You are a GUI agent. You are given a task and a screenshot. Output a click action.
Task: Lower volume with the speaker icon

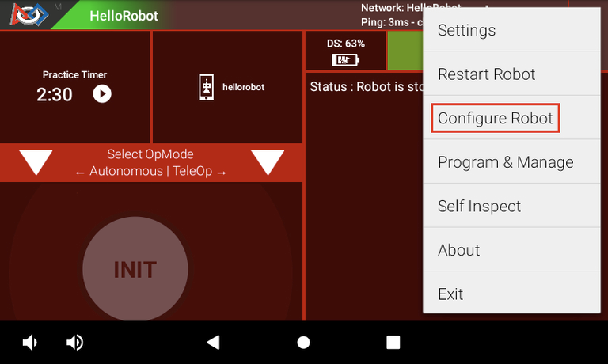(x=29, y=343)
